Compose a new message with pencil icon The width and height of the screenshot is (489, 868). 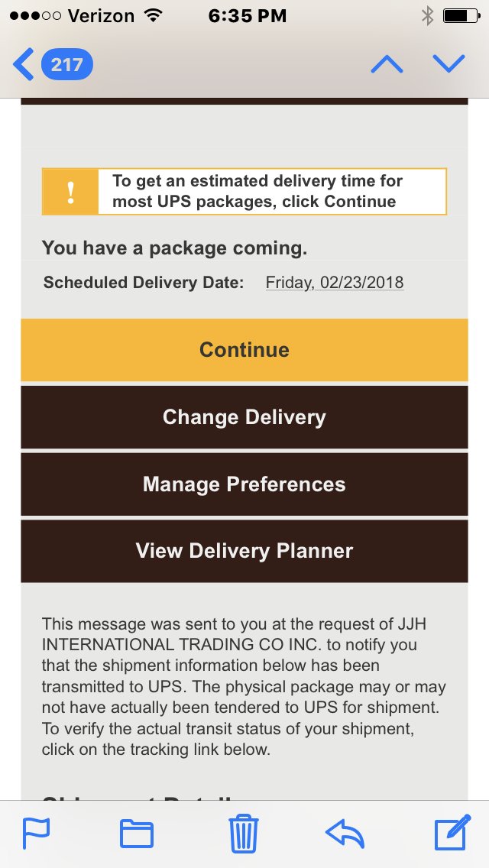tap(452, 832)
